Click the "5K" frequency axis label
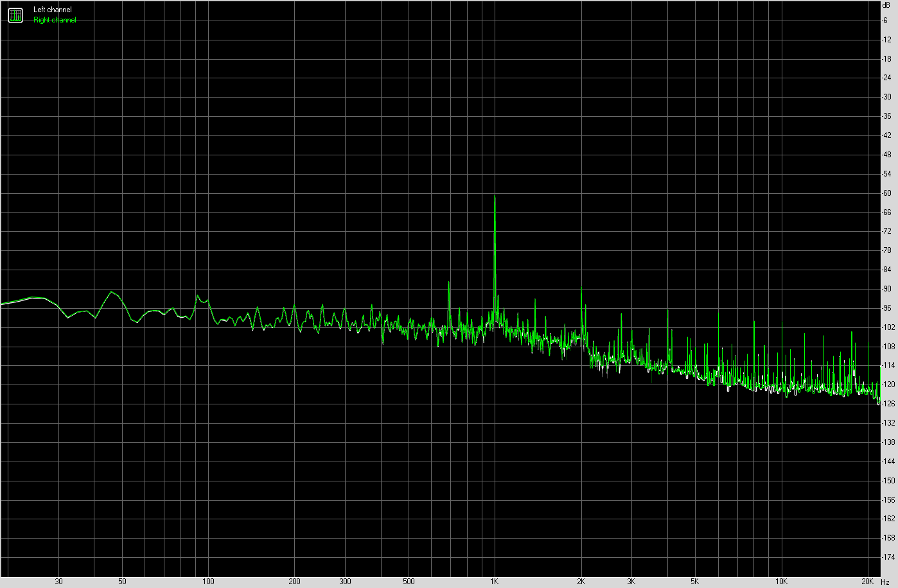The image size is (898, 588). (x=695, y=582)
